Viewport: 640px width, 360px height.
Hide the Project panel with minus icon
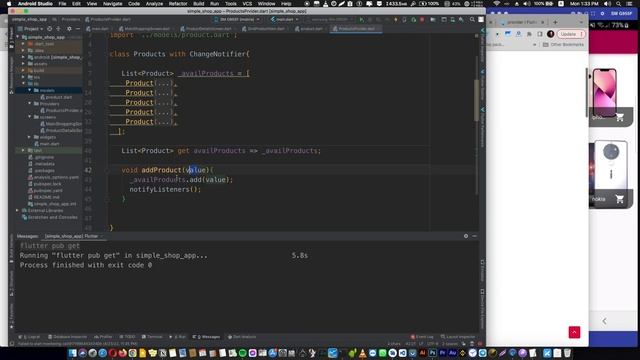pos(78,29)
